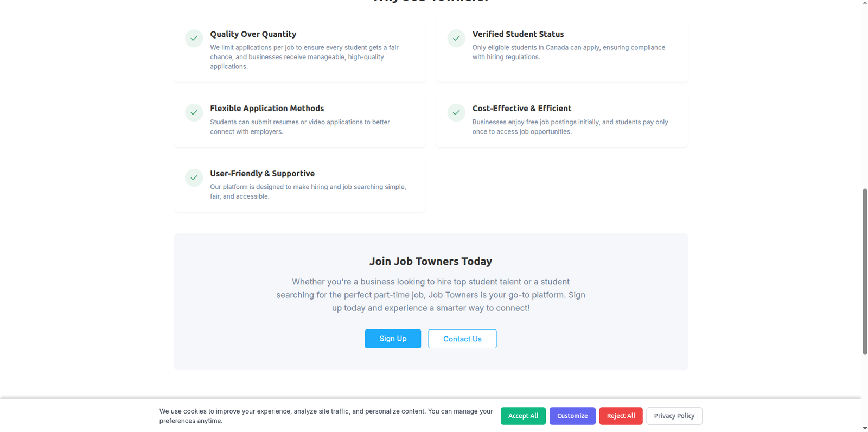Select the Flexible Application Methods heading
The image size is (868, 432).
[267, 109]
